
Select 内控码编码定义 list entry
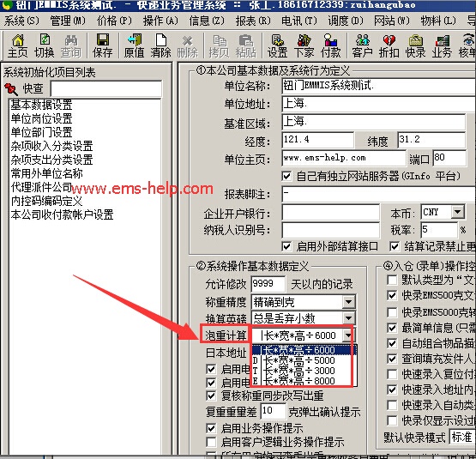(x=46, y=201)
